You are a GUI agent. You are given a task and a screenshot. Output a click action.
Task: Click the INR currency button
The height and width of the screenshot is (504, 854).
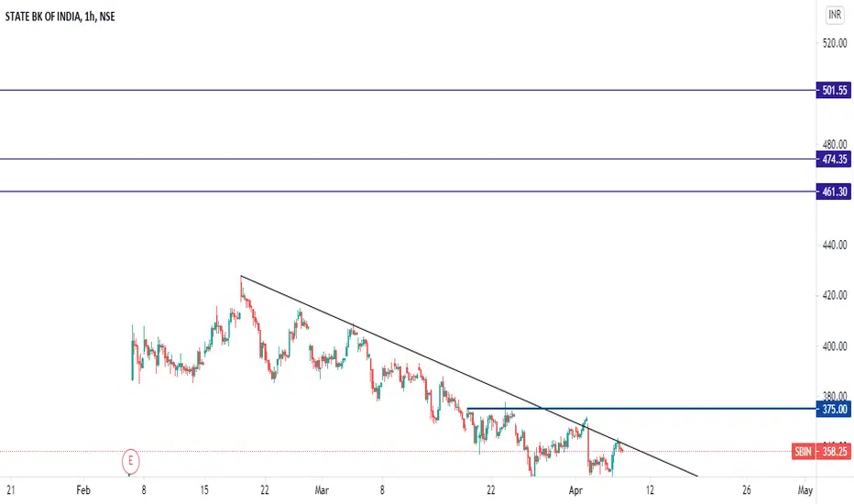pyautogui.click(x=835, y=15)
